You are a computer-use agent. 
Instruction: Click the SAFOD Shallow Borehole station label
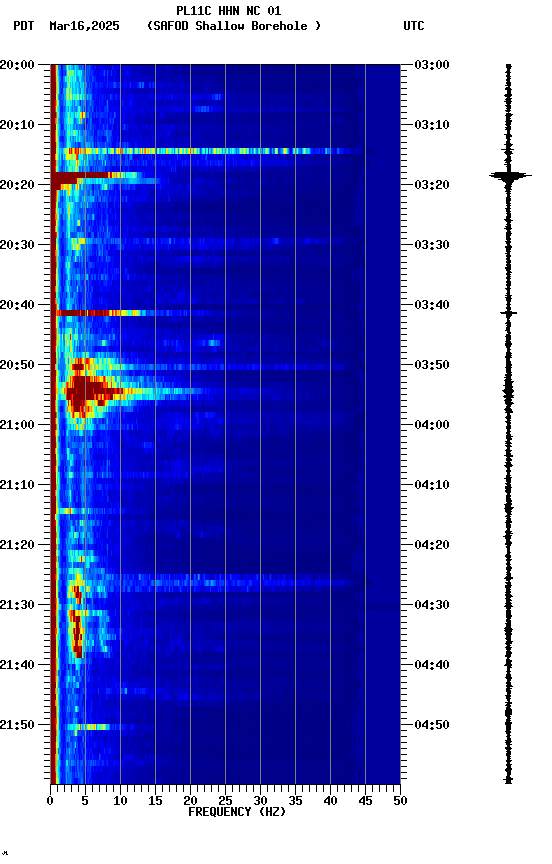tap(234, 26)
